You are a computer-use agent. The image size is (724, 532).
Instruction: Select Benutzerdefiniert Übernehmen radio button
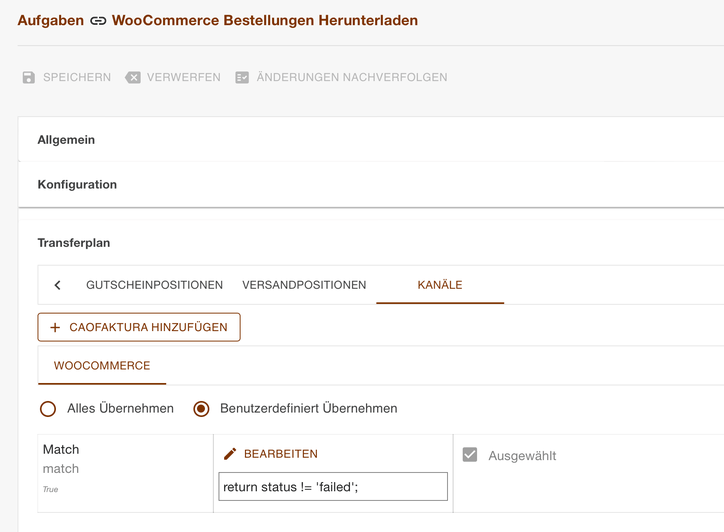coord(201,409)
